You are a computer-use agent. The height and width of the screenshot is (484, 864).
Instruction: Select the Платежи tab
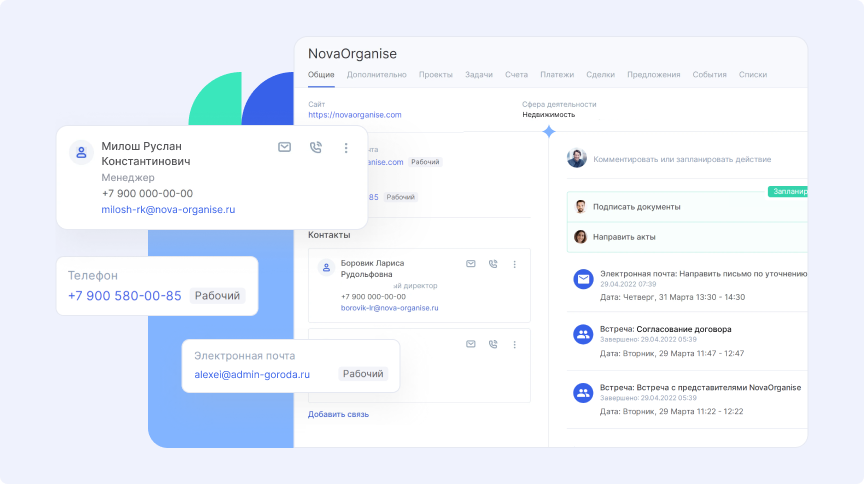click(557, 75)
